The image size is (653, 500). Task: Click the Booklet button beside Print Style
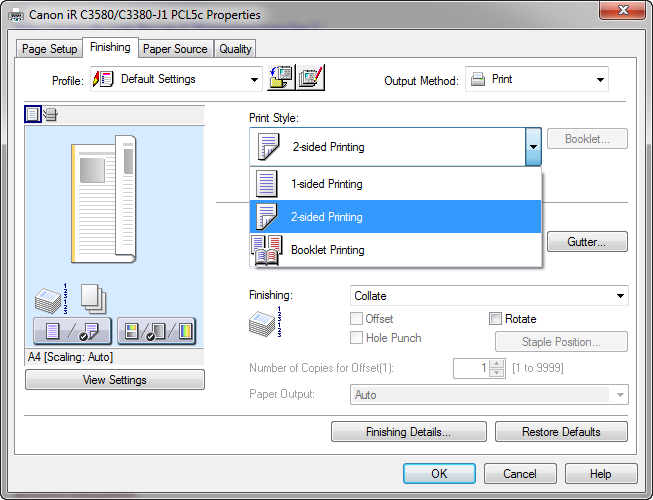[x=587, y=139]
